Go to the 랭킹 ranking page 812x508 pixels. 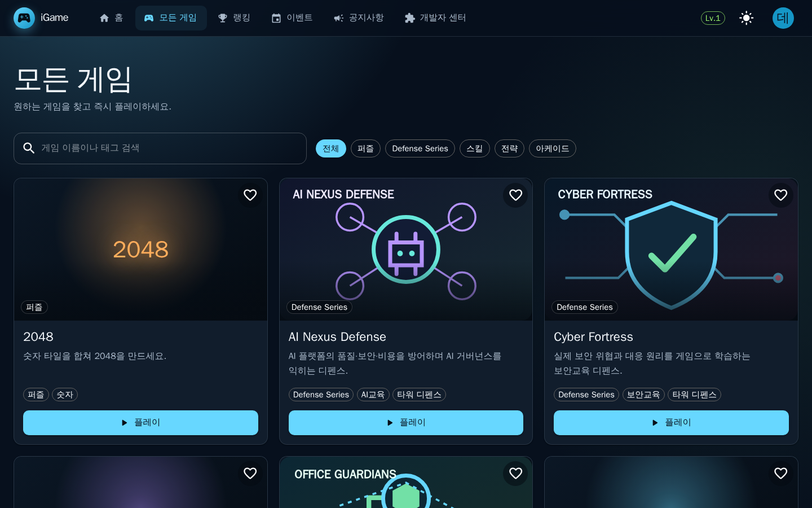[235, 18]
